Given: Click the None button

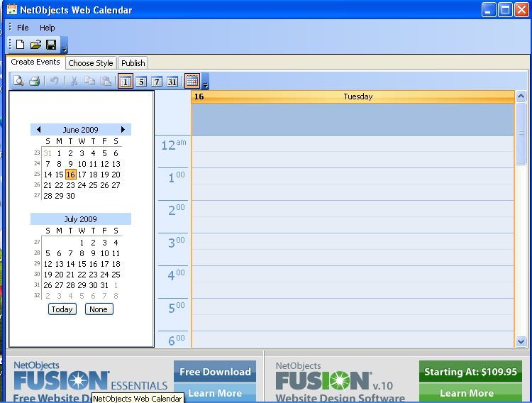Looking at the screenshot, I should tap(99, 309).
